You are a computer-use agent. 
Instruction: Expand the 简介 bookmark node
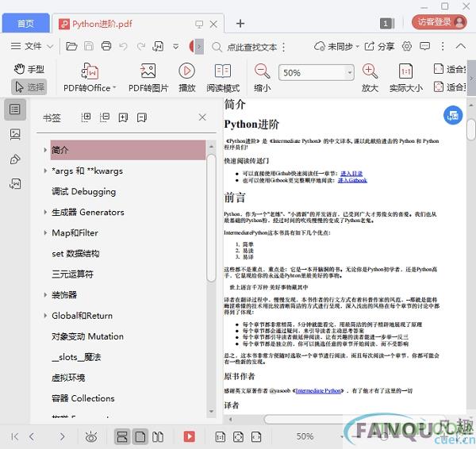[x=45, y=150]
